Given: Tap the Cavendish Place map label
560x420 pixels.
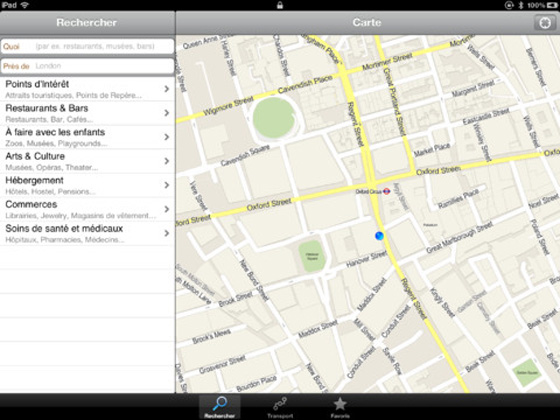Looking at the screenshot, I should point(305,84).
